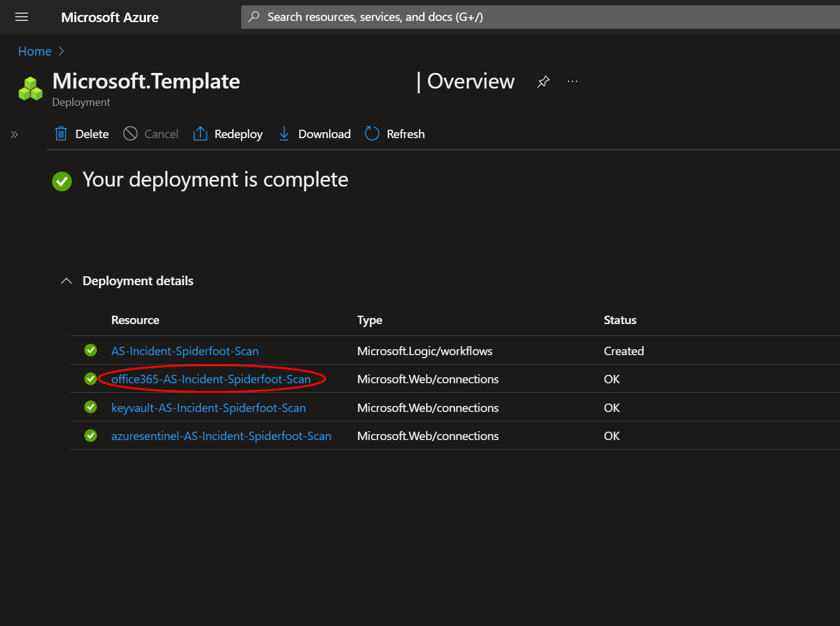Click Microsoft.Web/connections type in the keyvault row
The height and width of the screenshot is (626, 840).
tap(428, 408)
